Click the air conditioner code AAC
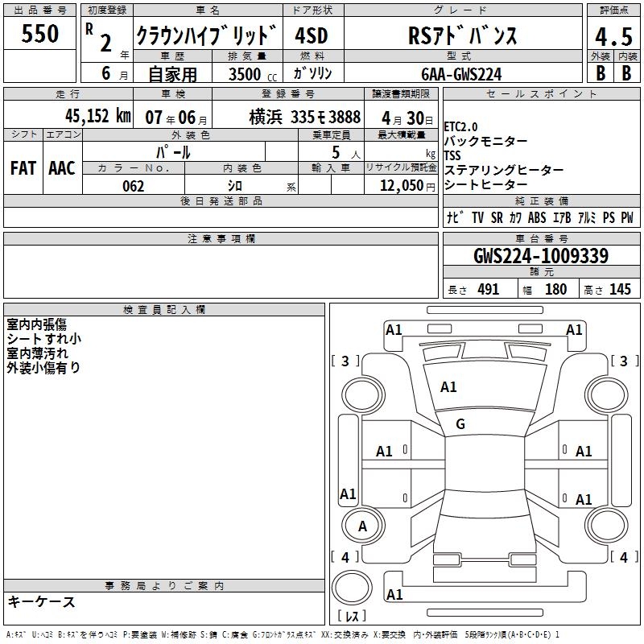Screen dimensions: 644x644 tap(62, 168)
